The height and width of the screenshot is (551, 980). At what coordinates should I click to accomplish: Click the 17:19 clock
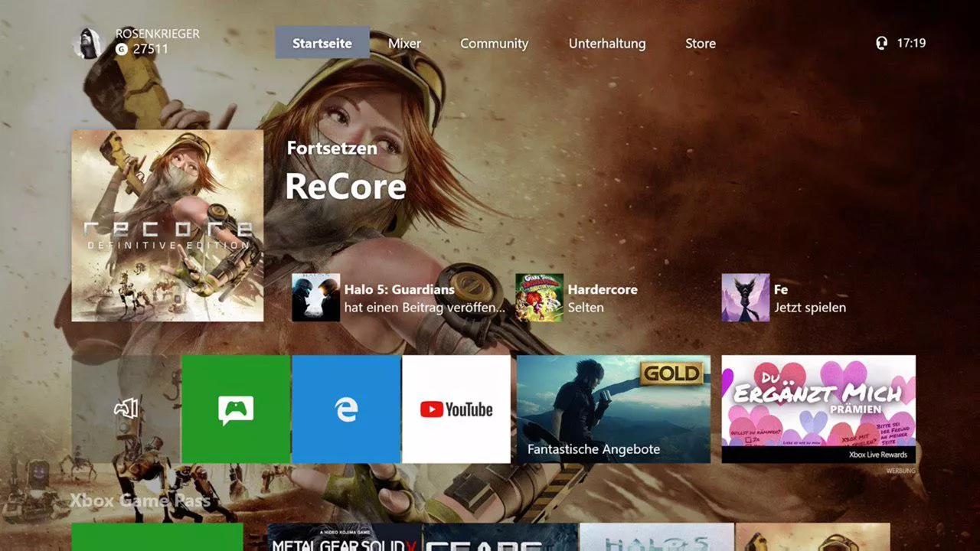[x=911, y=43]
